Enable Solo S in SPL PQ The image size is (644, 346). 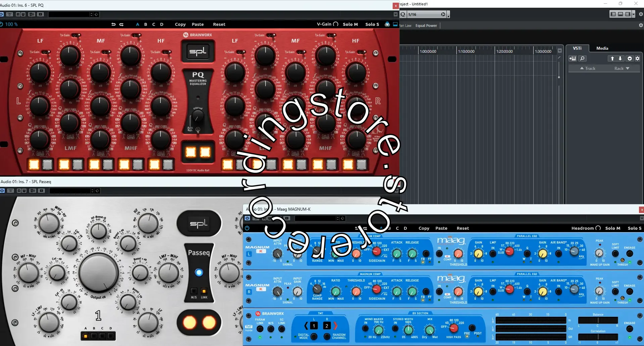pyautogui.click(x=372, y=25)
